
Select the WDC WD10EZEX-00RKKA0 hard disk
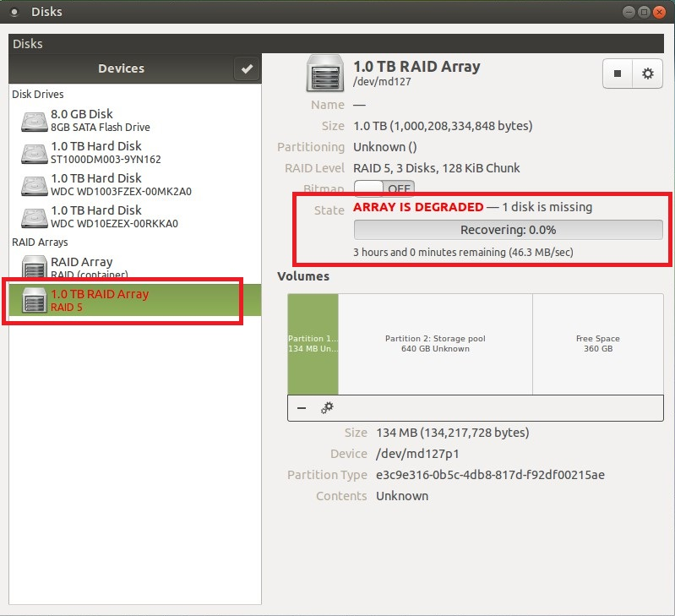135,217
